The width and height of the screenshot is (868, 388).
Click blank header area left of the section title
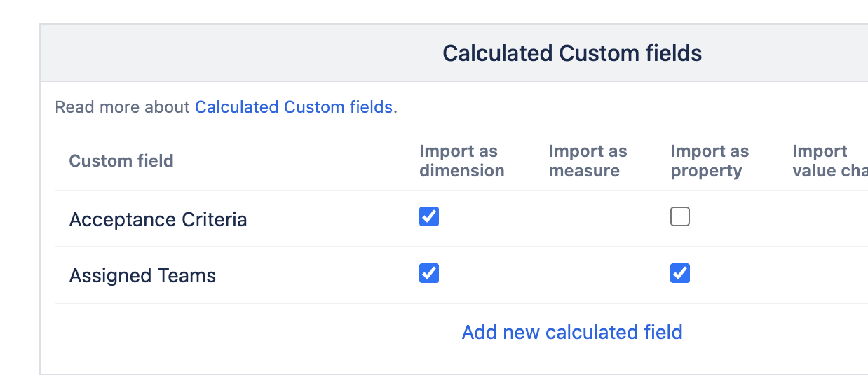[210, 53]
